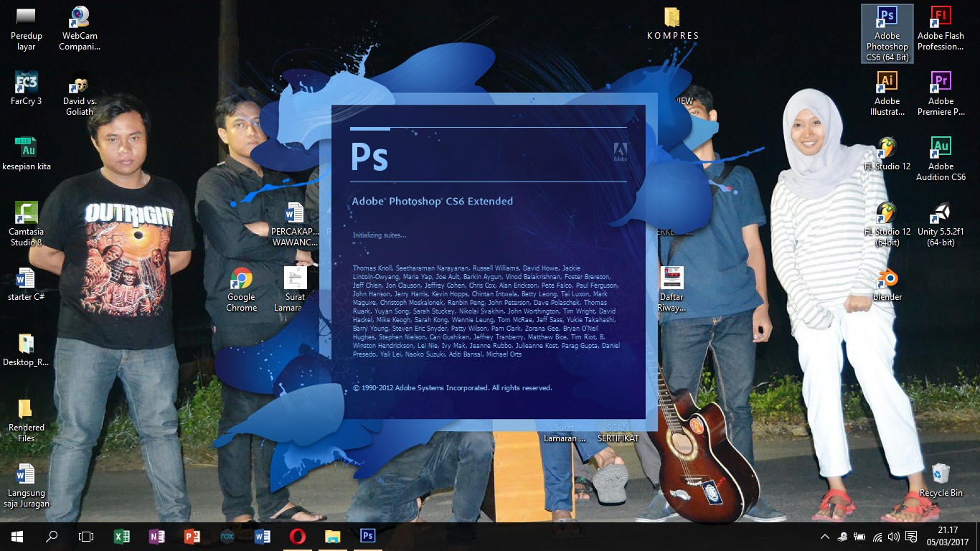This screenshot has width=980, height=551.
Task: Open the Windows Start menu
Action: point(17,536)
